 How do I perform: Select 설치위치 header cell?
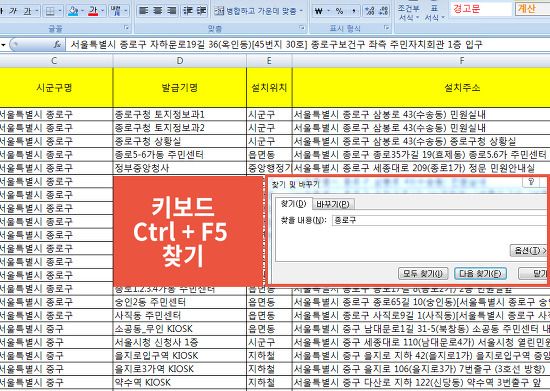coord(269,87)
